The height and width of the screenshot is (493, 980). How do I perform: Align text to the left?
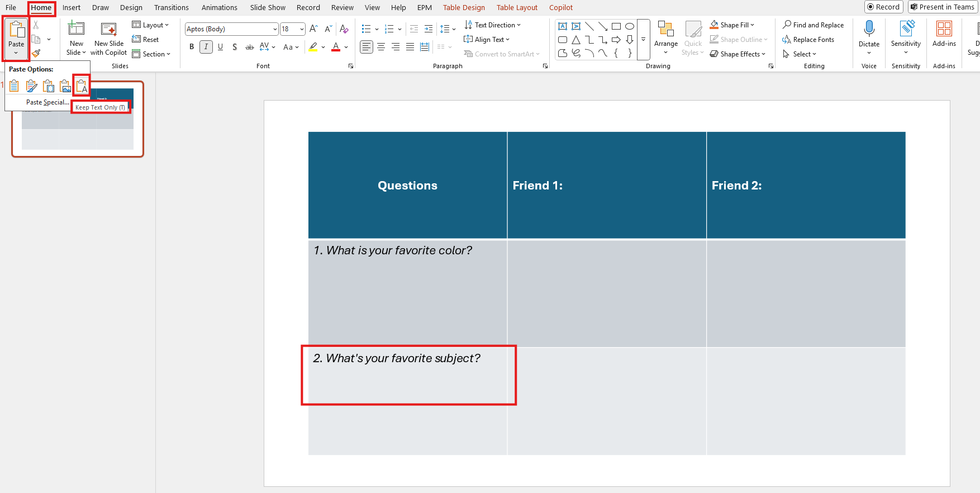click(367, 47)
